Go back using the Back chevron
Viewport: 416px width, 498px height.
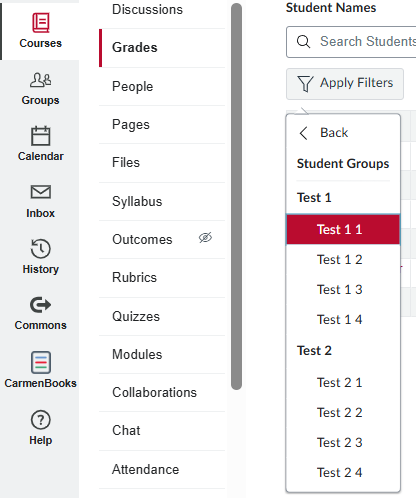click(x=303, y=133)
